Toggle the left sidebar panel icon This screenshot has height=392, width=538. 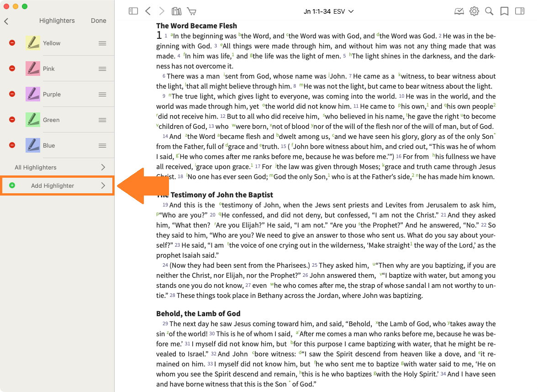[133, 11]
